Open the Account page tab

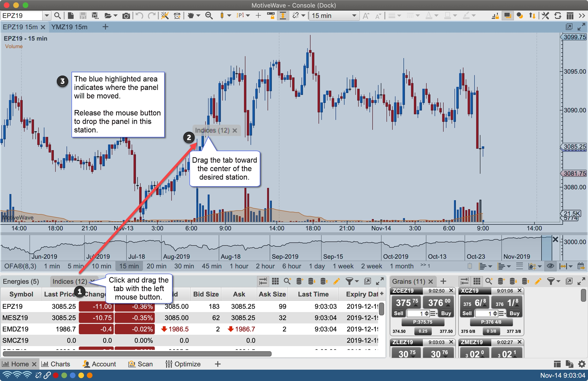coord(100,364)
